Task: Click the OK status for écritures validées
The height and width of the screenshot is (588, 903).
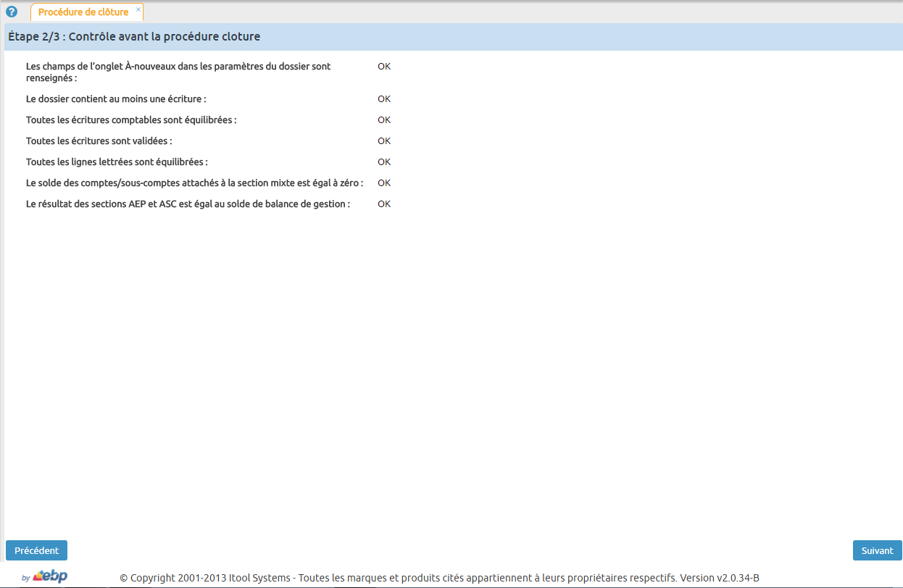Action: coord(383,140)
